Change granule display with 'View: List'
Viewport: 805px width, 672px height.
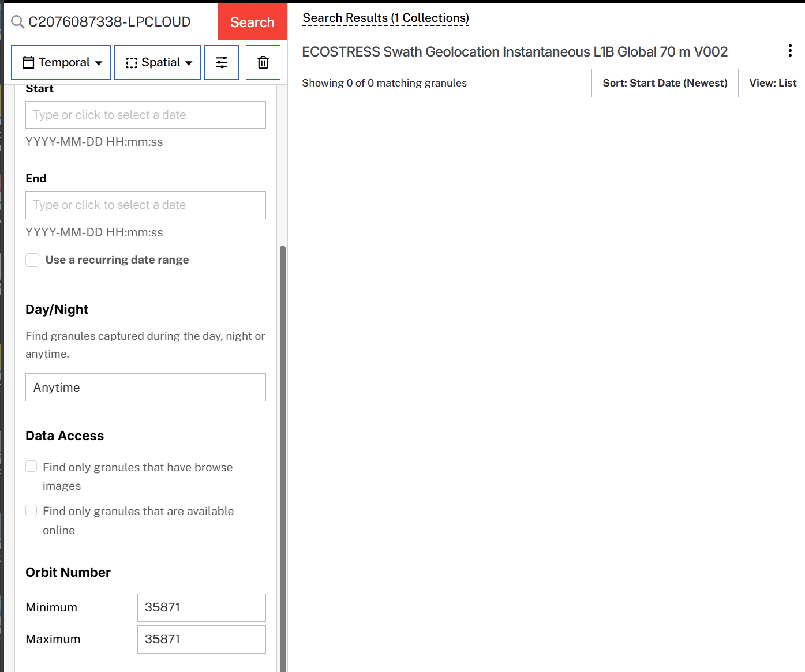pyautogui.click(x=773, y=82)
